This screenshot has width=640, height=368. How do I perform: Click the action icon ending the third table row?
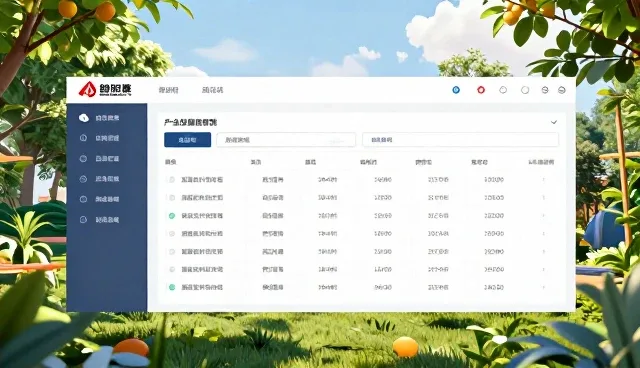click(543, 215)
